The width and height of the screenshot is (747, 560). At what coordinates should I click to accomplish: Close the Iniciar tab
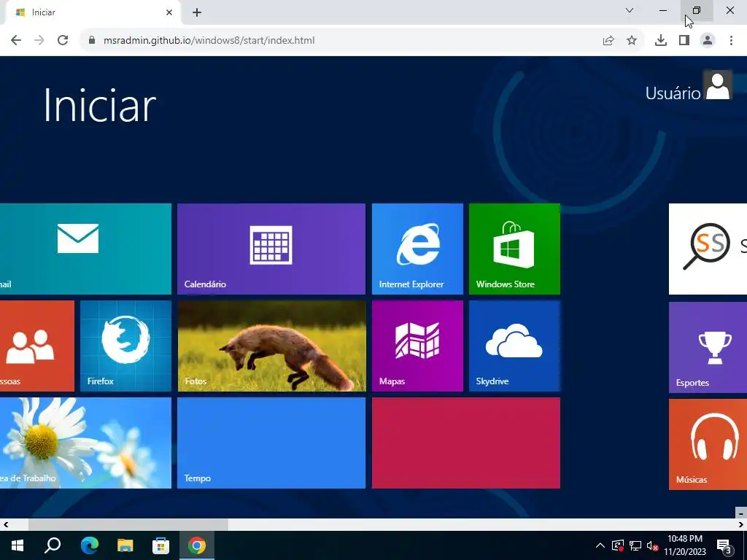click(169, 12)
